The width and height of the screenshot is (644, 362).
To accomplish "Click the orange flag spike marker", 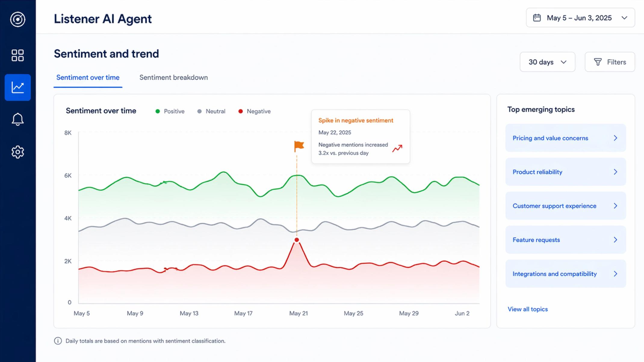I will [x=299, y=146].
